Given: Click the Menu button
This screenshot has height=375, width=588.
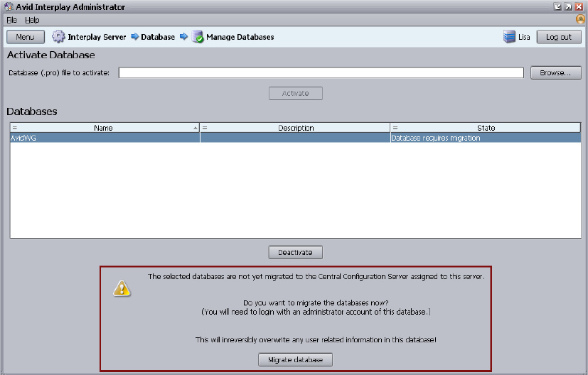Looking at the screenshot, I should [26, 37].
